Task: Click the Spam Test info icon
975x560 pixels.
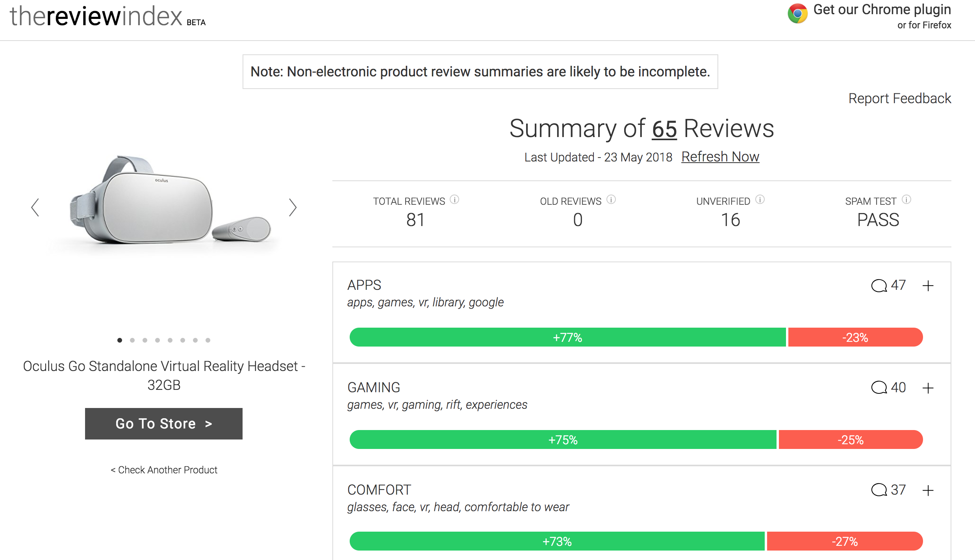Action: (906, 200)
